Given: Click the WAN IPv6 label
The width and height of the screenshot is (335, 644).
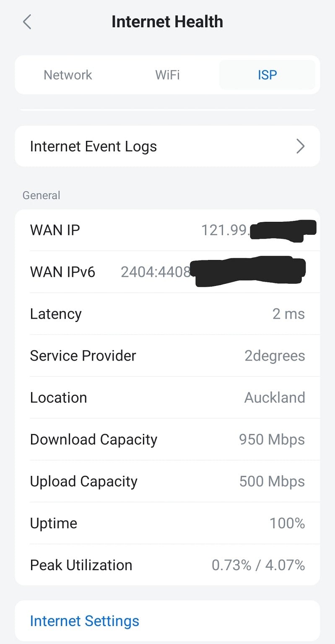Looking at the screenshot, I should tap(63, 272).
